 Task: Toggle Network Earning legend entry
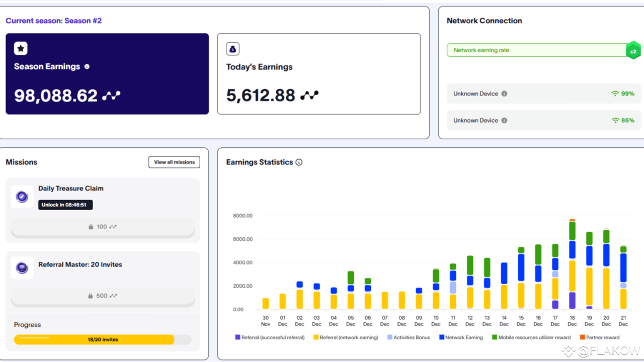pos(461,337)
